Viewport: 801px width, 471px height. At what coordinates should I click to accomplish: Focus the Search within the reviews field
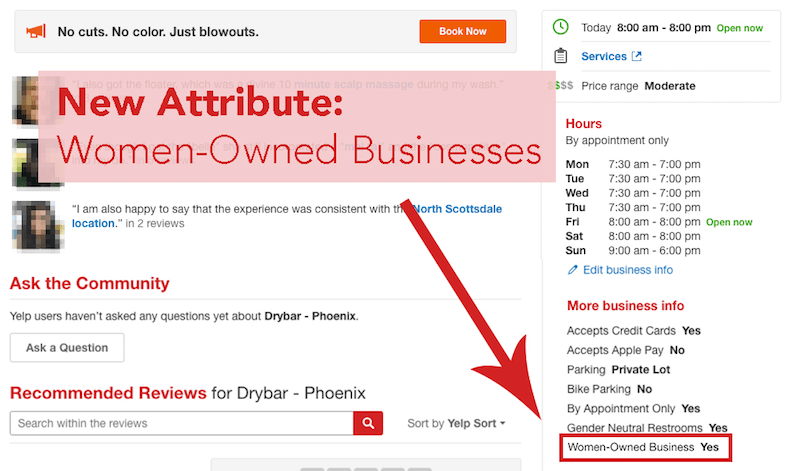[181, 423]
